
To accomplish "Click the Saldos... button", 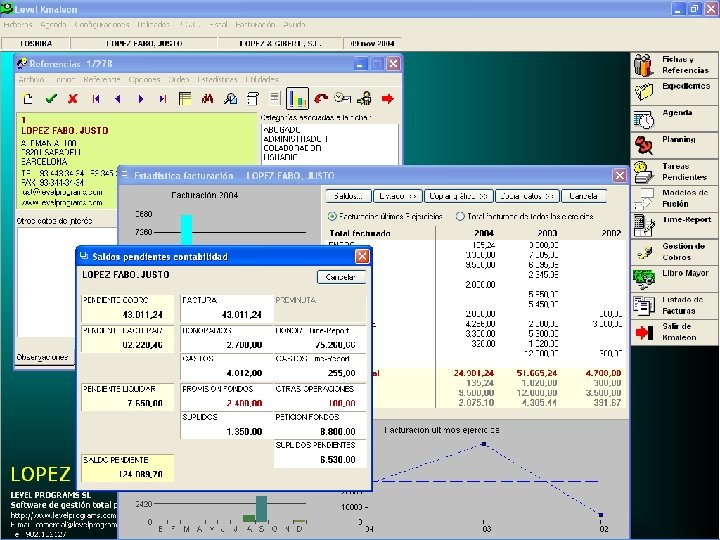I will 349,196.
